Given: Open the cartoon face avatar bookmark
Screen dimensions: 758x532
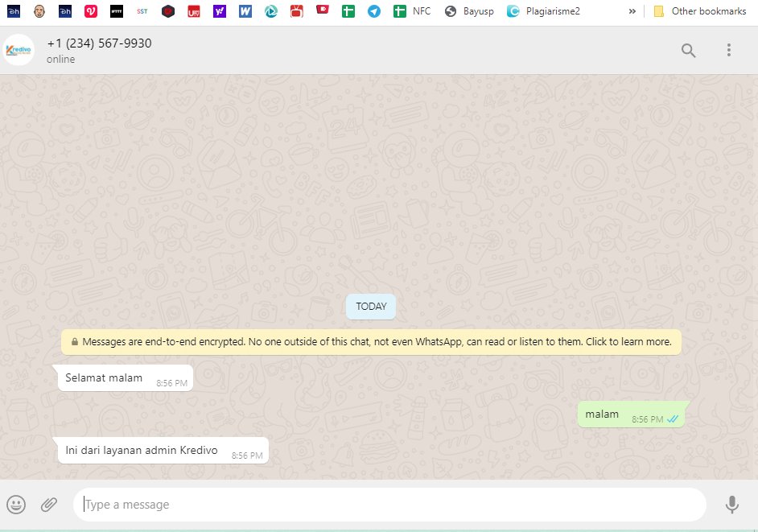Looking at the screenshot, I should pyautogui.click(x=39, y=11).
